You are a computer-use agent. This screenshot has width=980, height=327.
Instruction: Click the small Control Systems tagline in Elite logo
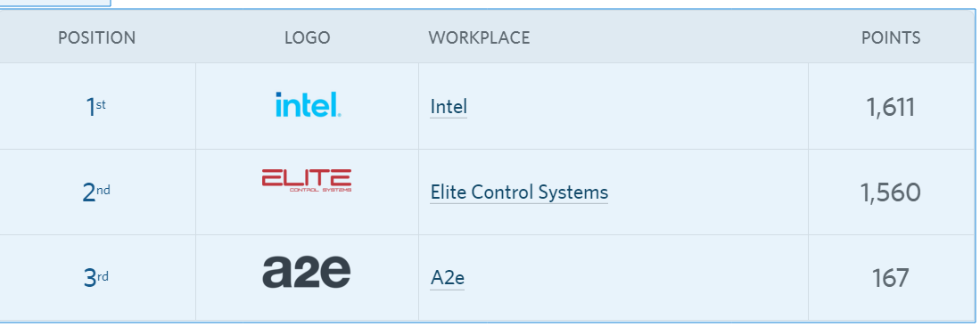320,190
